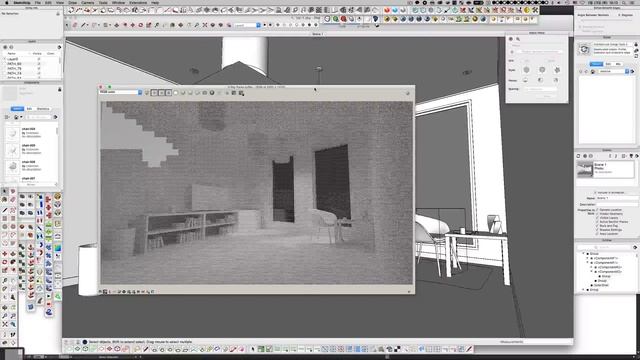Image resolution: width=640 pixels, height=360 pixels.
Task: Collapse the Scenes panel title bar
Action: coord(607,150)
